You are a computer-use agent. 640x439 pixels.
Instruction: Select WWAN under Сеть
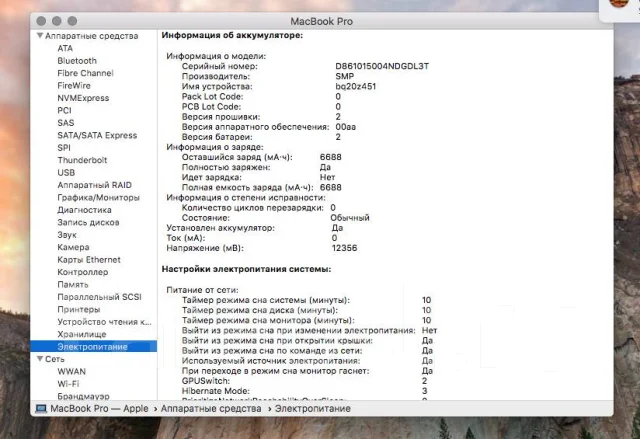tap(71, 372)
